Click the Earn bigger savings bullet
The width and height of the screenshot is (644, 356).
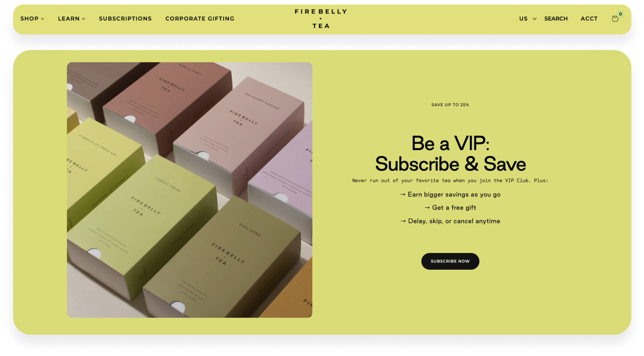pos(450,194)
